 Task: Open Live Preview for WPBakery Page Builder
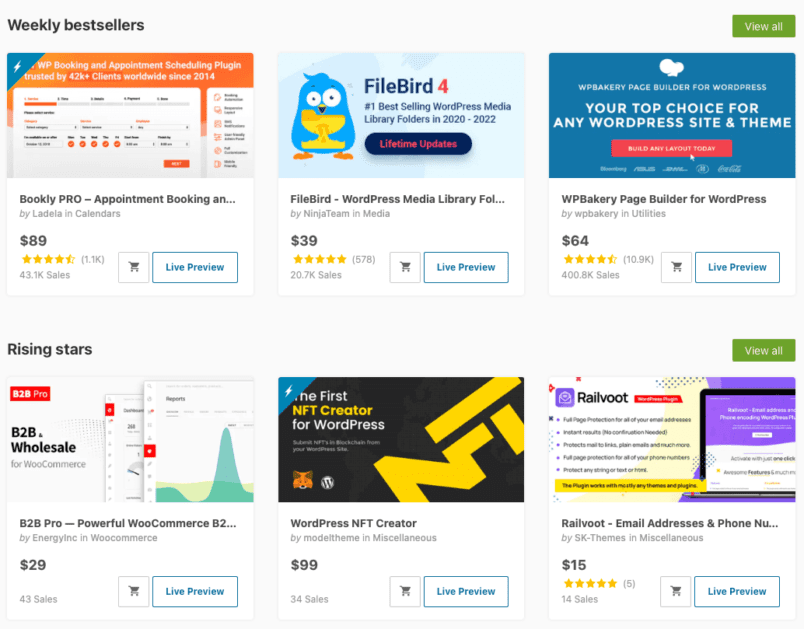tap(737, 267)
